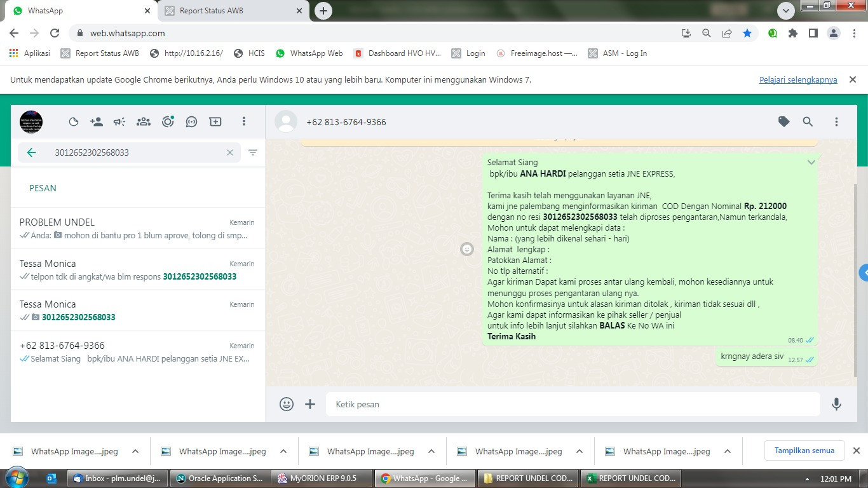Click the attach plus icon
The width and height of the screenshot is (868, 488).
coord(310,404)
